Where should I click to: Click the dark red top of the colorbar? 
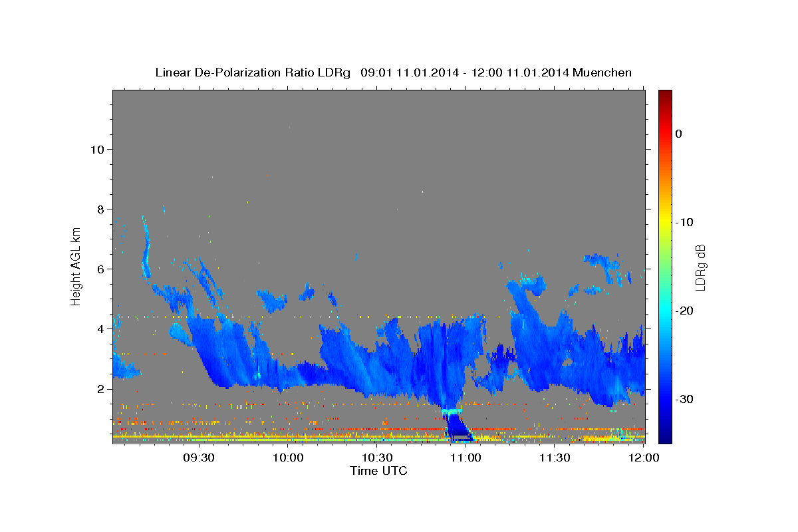(x=665, y=94)
